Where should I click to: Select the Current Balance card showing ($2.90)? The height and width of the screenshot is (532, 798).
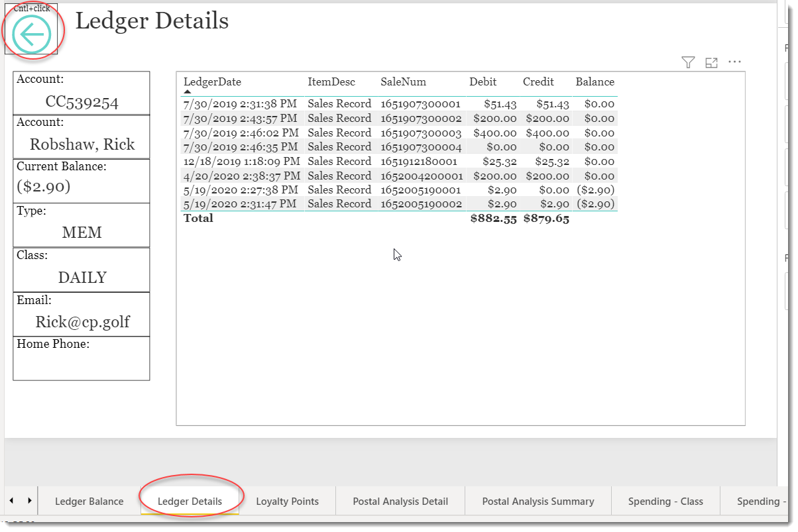click(81, 181)
